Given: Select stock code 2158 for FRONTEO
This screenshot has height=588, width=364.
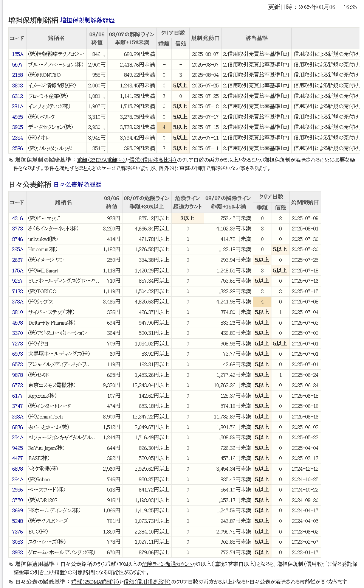Looking at the screenshot, I should pyautogui.click(x=17, y=75).
